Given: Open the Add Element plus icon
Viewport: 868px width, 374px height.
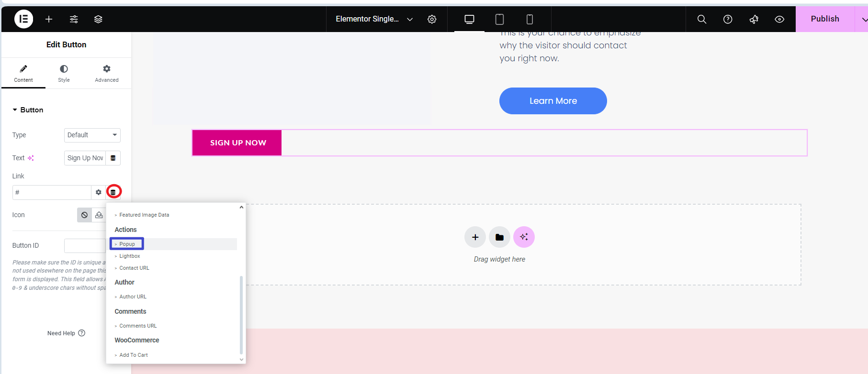Looking at the screenshot, I should click(x=49, y=19).
